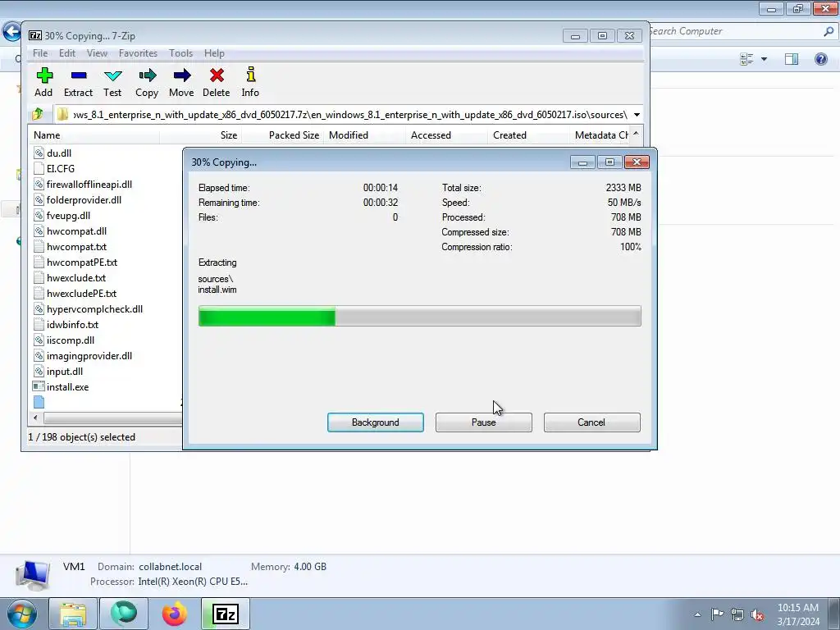This screenshot has width=840, height=630.
Task: Open the Edit menu
Action: coord(67,53)
